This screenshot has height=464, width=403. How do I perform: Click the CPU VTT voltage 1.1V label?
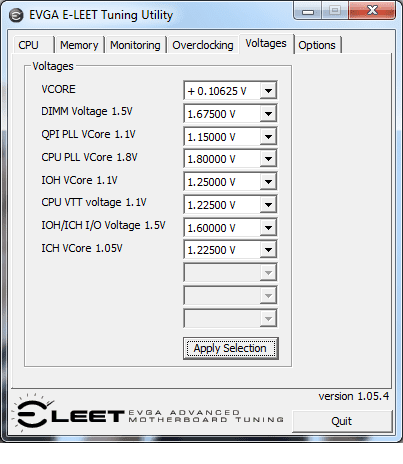[94, 202]
